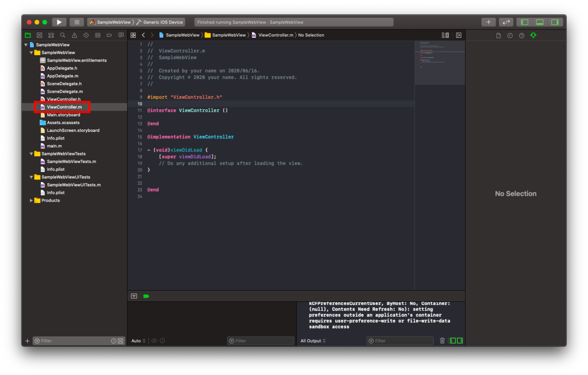Choose the Generic iOS Device destination
This screenshot has width=588, height=375.
[160, 22]
